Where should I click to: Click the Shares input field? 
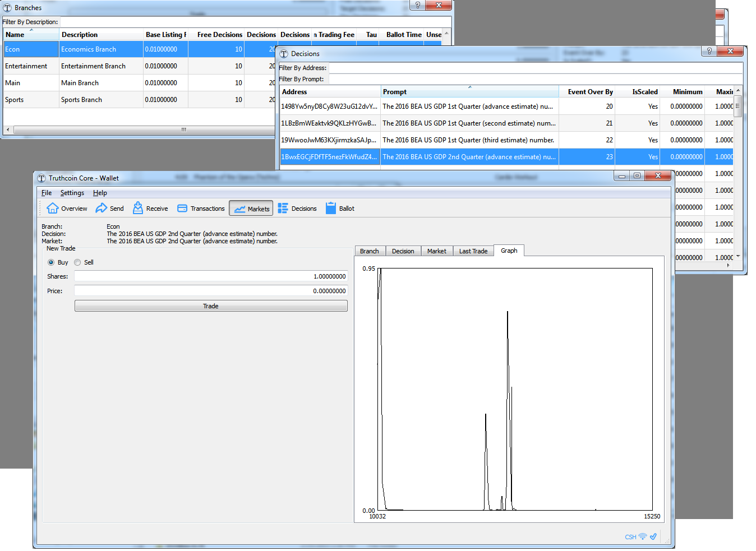pos(211,276)
